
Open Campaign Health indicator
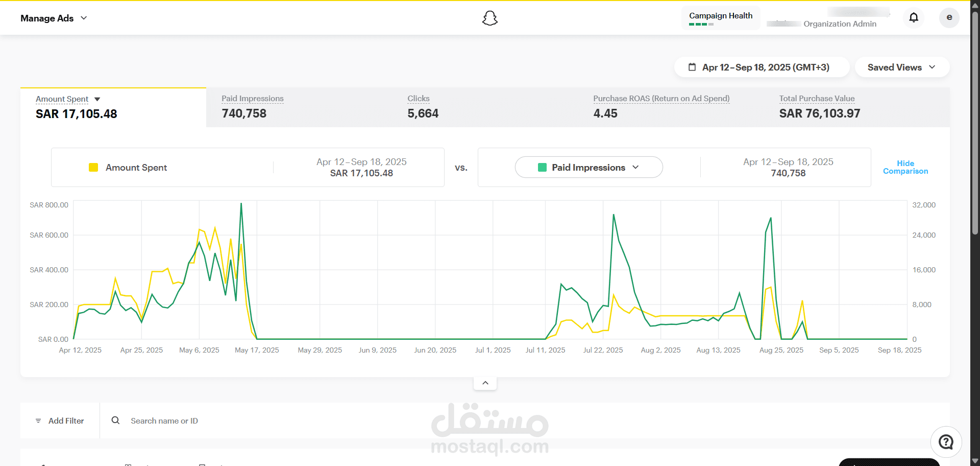click(x=721, y=18)
